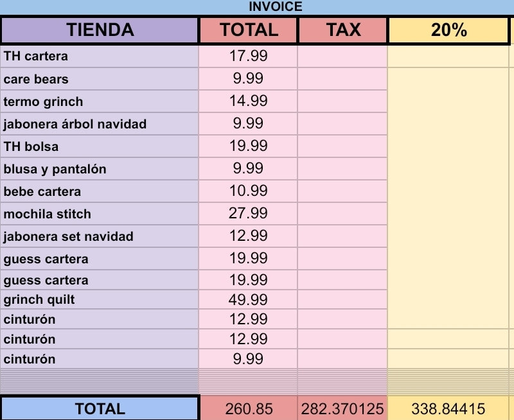
Task: Select the 282.370125 tax total cell
Action: pyautogui.click(x=343, y=408)
